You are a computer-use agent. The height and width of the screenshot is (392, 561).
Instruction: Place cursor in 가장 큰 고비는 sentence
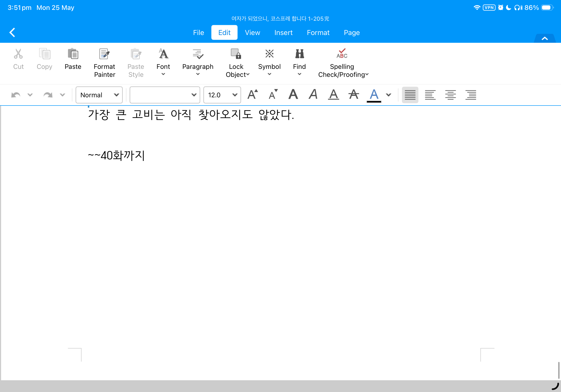[191, 114]
